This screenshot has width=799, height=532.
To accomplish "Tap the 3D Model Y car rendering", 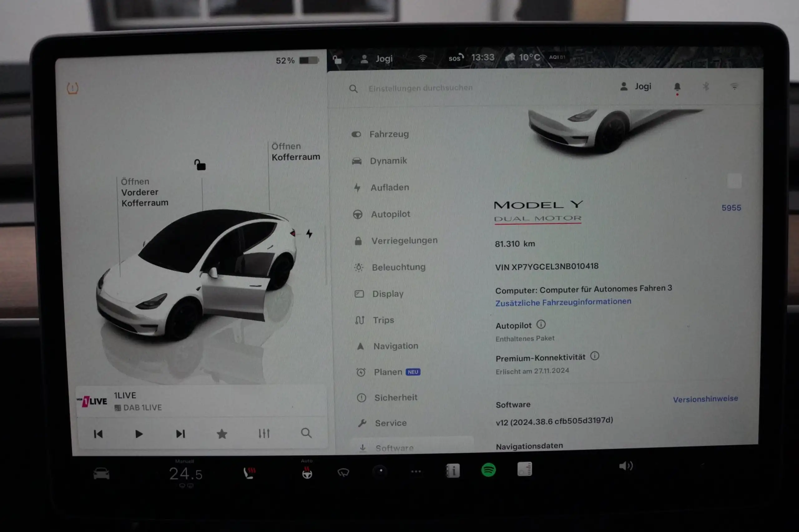I will 197,275.
